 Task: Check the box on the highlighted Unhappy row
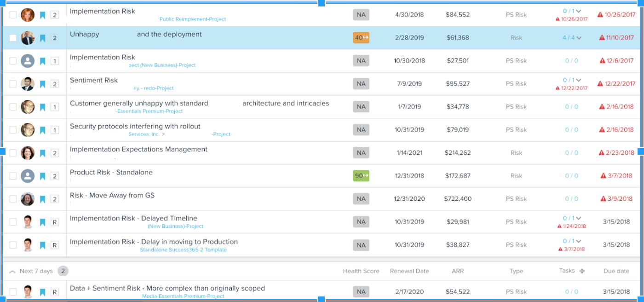coord(13,38)
